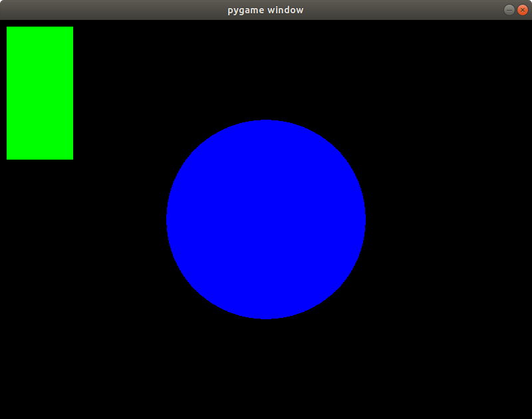Image resolution: width=532 pixels, height=419 pixels.
Task: Click the black background below the circle
Action: (x=266, y=366)
